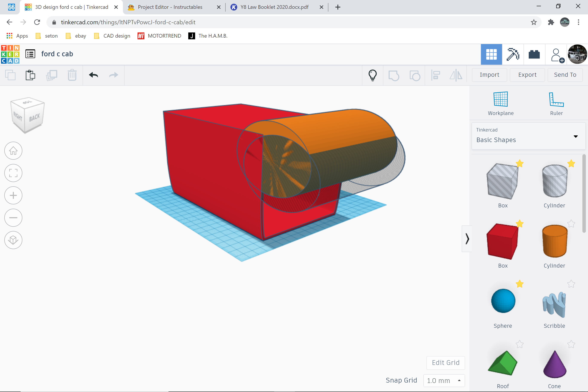588x392 pixels.
Task: Click the Delete trash icon
Action: (72, 75)
